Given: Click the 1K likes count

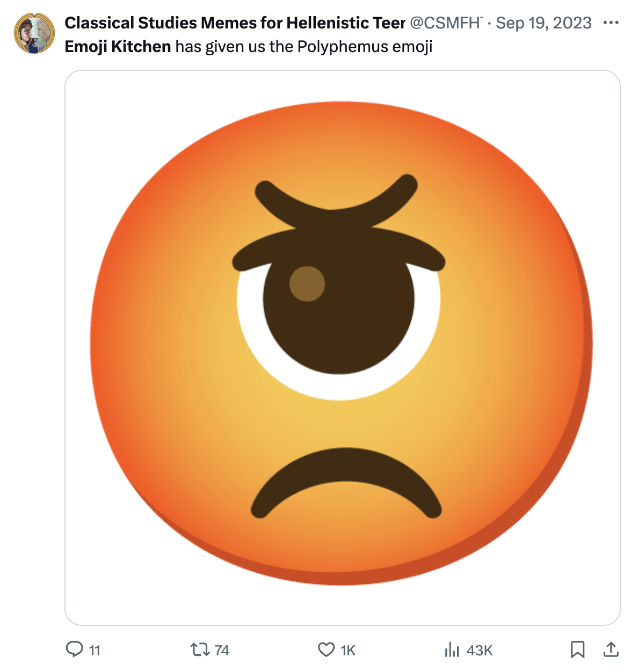Looking at the screenshot, I should [348, 651].
